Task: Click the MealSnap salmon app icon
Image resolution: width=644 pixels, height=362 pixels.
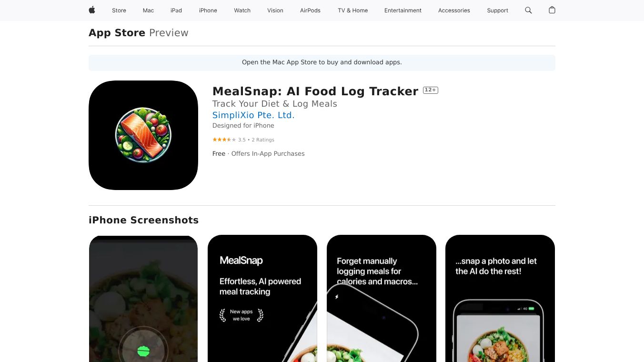Action: coord(143,135)
